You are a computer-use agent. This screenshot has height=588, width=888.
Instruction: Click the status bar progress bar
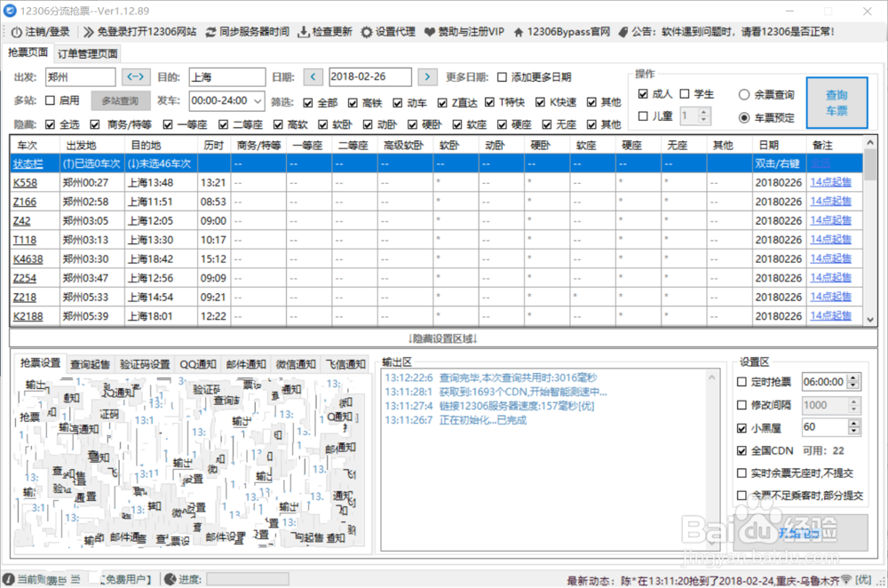click(x=248, y=579)
